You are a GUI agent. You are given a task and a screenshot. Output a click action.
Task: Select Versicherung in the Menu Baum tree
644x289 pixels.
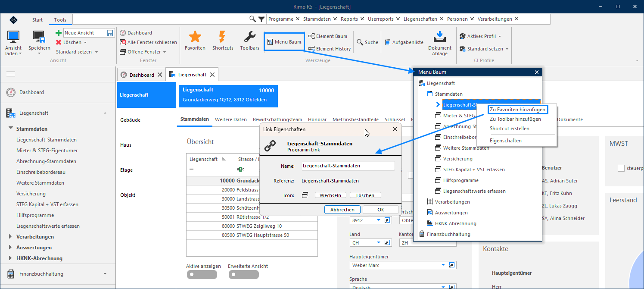pos(458,159)
